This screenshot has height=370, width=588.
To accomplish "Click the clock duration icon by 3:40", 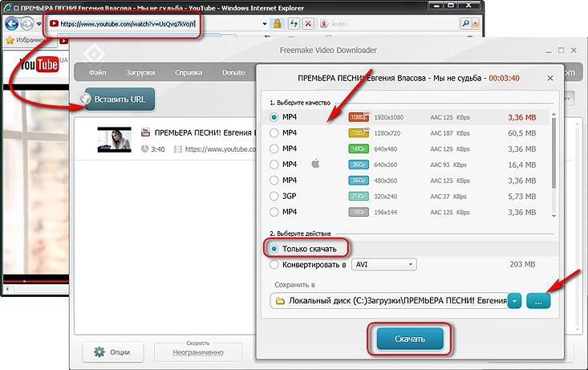I will (x=144, y=149).
